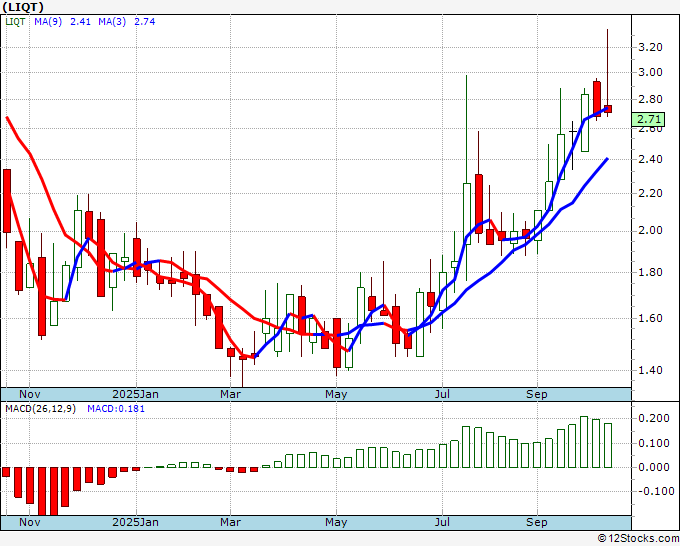
Task: Click May on the MACD date axis
Action: click(x=336, y=522)
